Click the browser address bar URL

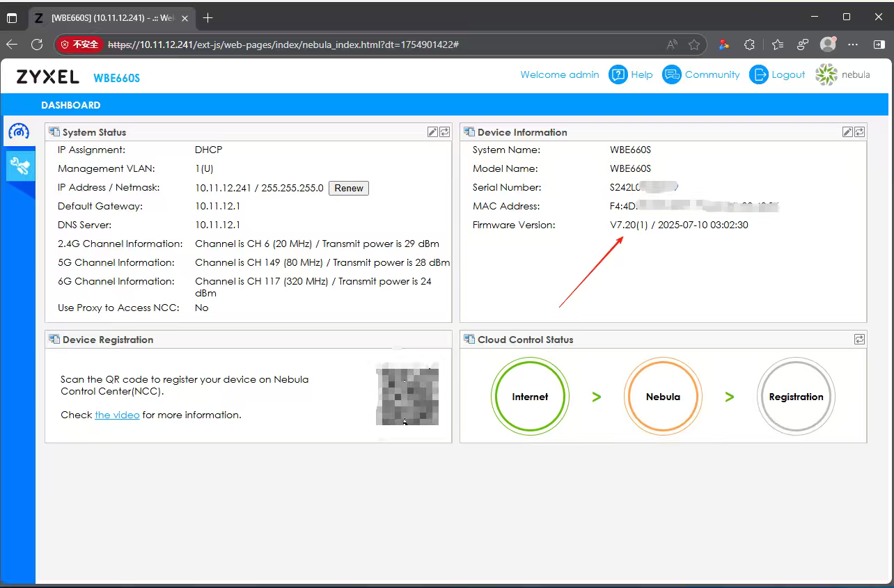[283, 45]
